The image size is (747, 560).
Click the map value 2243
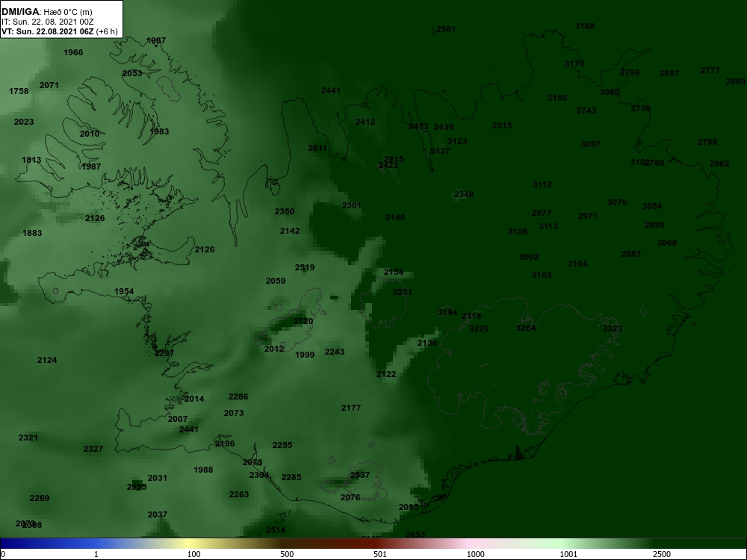(335, 352)
